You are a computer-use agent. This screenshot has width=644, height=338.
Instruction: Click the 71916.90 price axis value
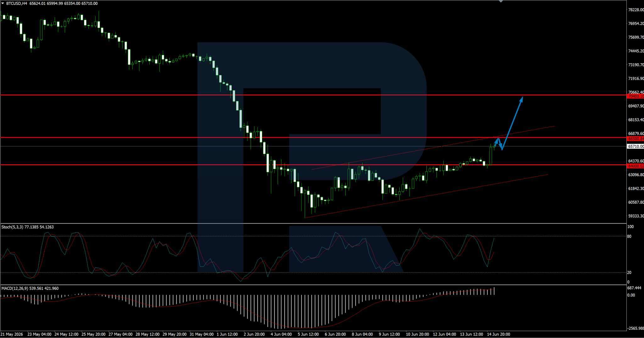click(x=636, y=78)
